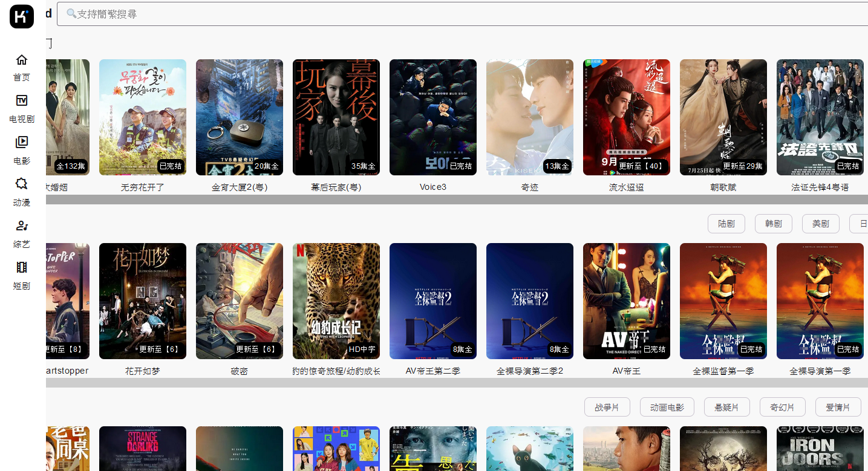This screenshot has height=471, width=868.
Task: Open the 首页 home icon
Action: (x=22, y=60)
